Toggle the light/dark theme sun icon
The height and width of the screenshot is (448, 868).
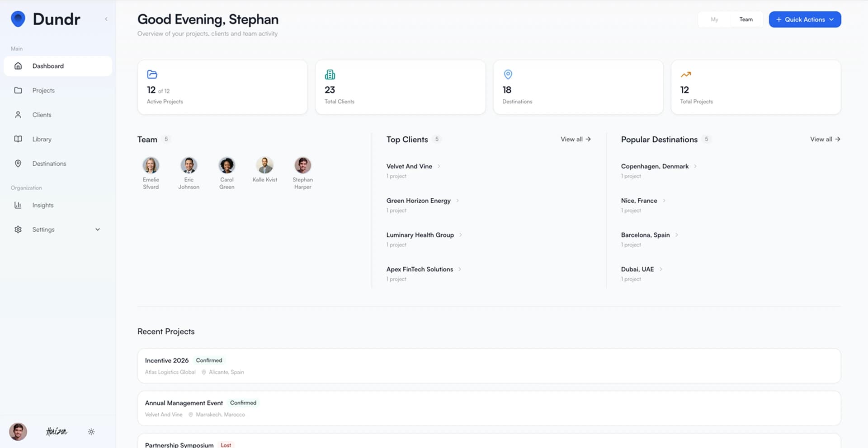[x=91, y=432]
